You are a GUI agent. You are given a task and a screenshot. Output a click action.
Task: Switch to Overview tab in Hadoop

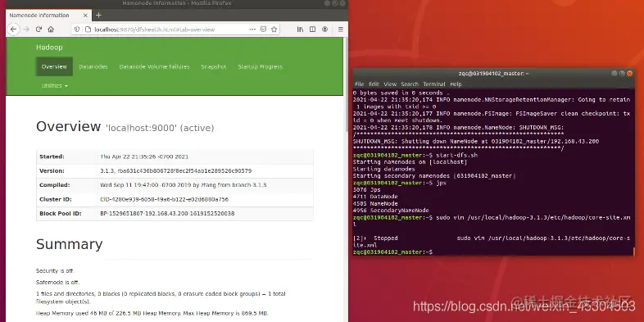(x=54, y=66)
